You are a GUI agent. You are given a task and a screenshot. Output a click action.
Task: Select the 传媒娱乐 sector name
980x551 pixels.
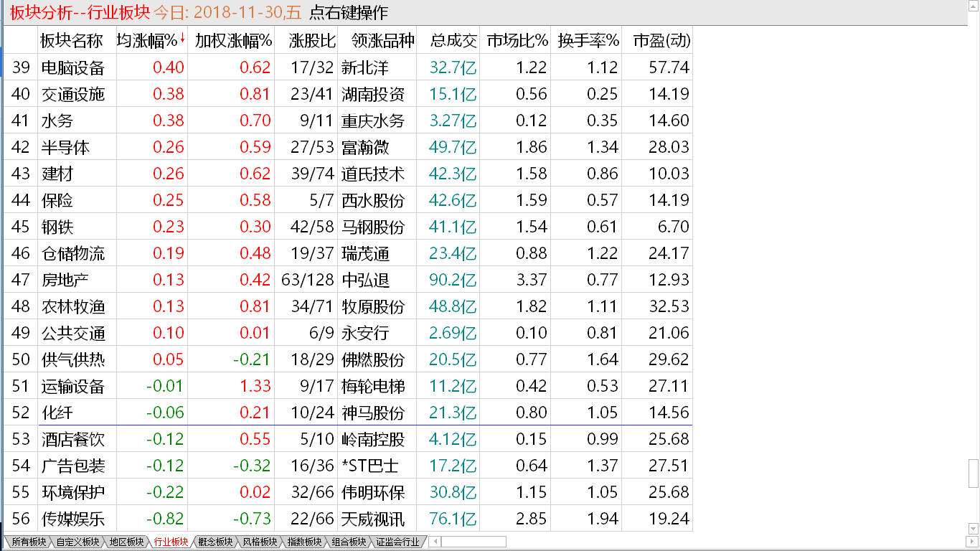point(72,519)
